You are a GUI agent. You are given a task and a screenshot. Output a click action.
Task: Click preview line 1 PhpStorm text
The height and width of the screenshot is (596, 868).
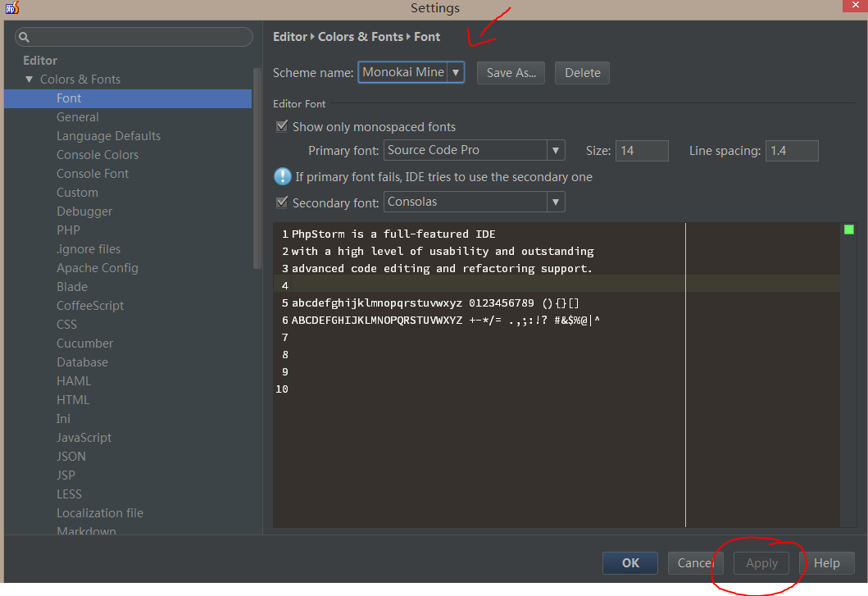pyautogui.click(x=393, y=234)
